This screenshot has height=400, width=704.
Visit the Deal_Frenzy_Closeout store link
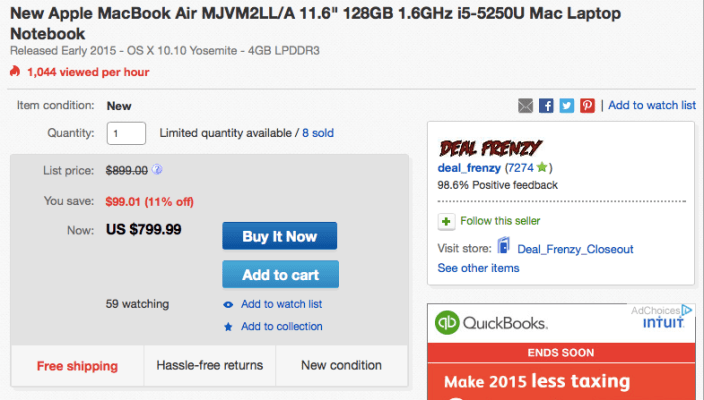[575, 249]
